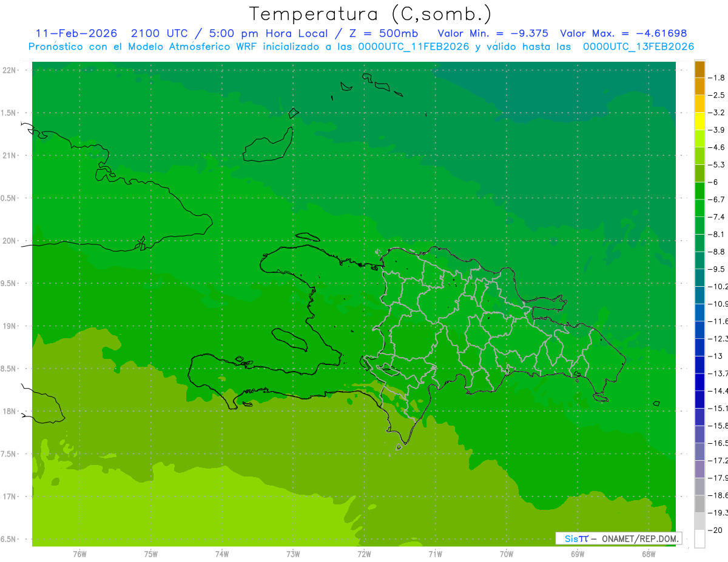
Task: Click the "Valor Max. = -4.61698" value
Action: (x=624, y=33)
